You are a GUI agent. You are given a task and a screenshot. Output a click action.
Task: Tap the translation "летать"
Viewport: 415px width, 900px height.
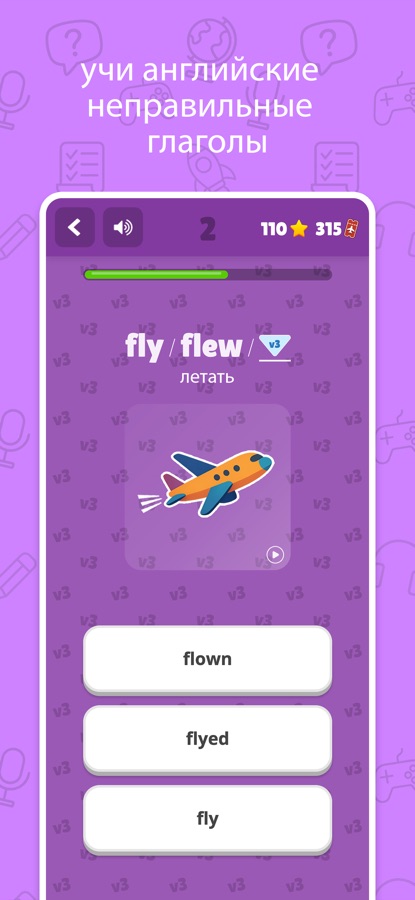(x=207, y=378)
